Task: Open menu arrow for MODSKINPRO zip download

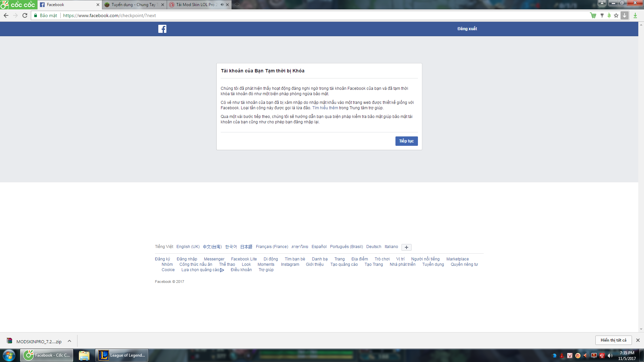Action: (69, 341)
